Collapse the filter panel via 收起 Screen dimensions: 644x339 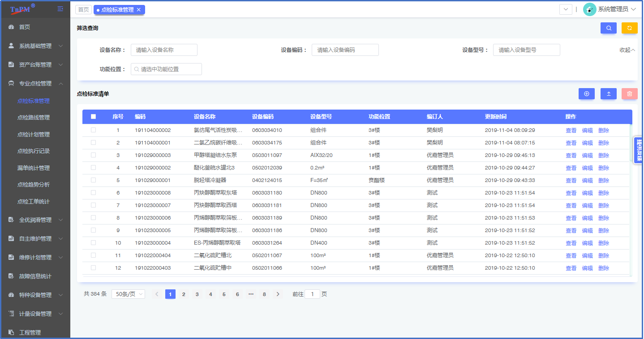pos(627,50)
